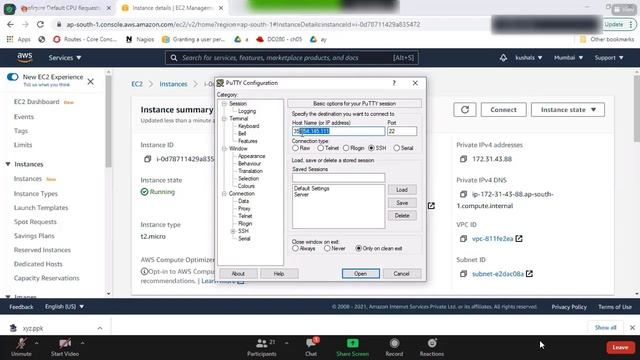Click Leave button in Zoom
Screen dimensions: 640x360
(620, 347)
